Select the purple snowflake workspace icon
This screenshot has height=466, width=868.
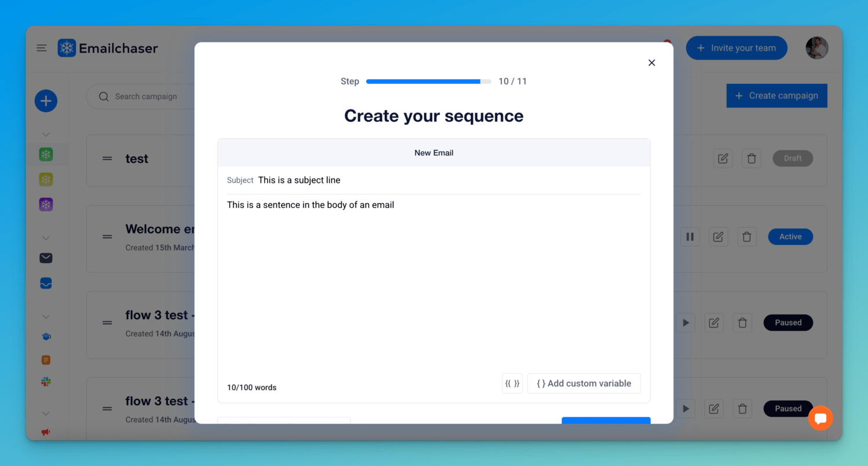point(46,204)
